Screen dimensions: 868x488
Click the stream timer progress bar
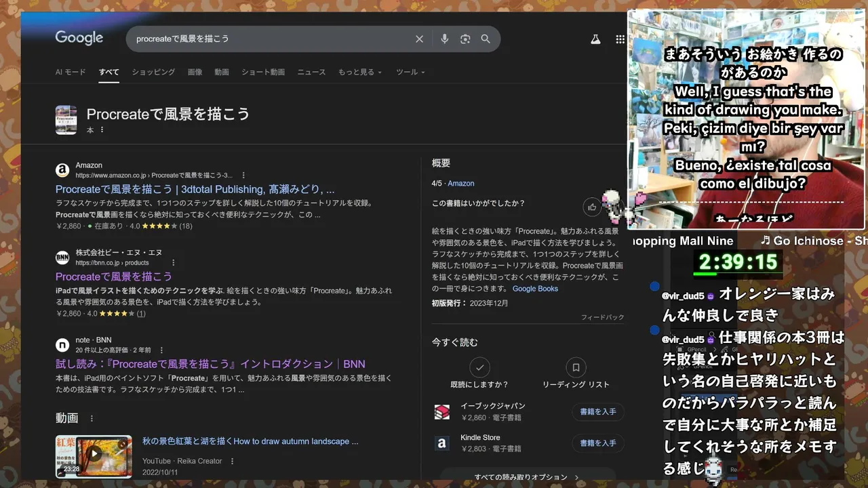[738, 274]
